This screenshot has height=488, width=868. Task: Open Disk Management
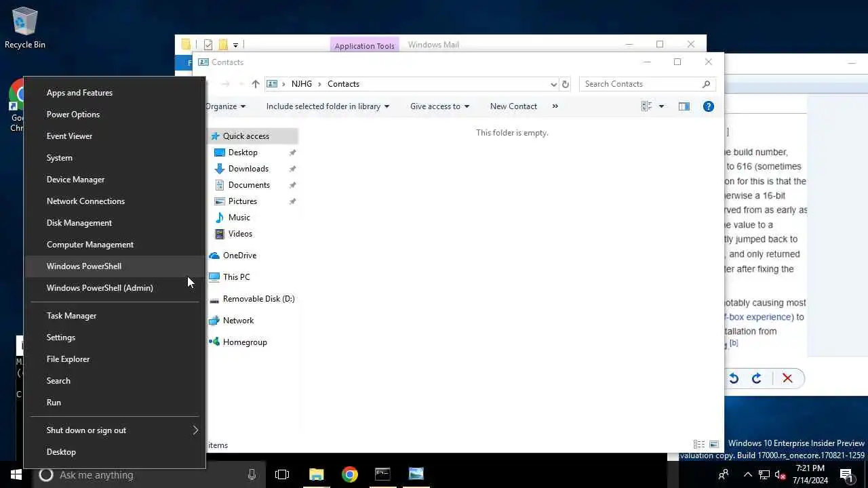(x=115, y=223)
